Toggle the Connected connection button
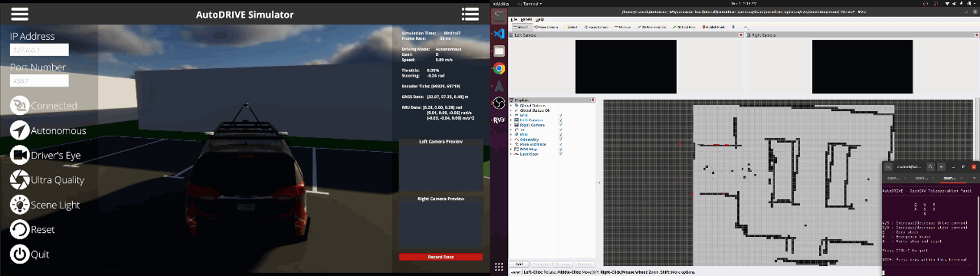The height and width of the screenshot is (276, 980). [x=44, y=106]
